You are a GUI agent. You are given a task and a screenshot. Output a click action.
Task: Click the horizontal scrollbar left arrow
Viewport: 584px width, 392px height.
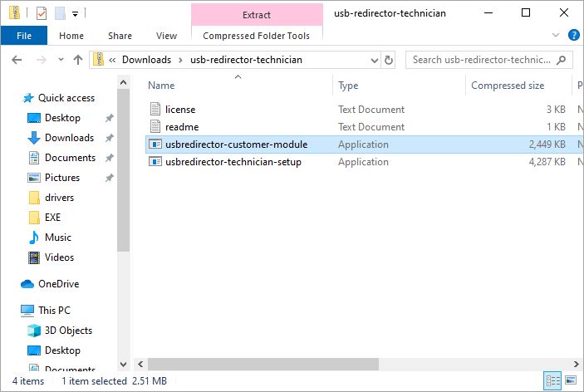tap(140, 364)
